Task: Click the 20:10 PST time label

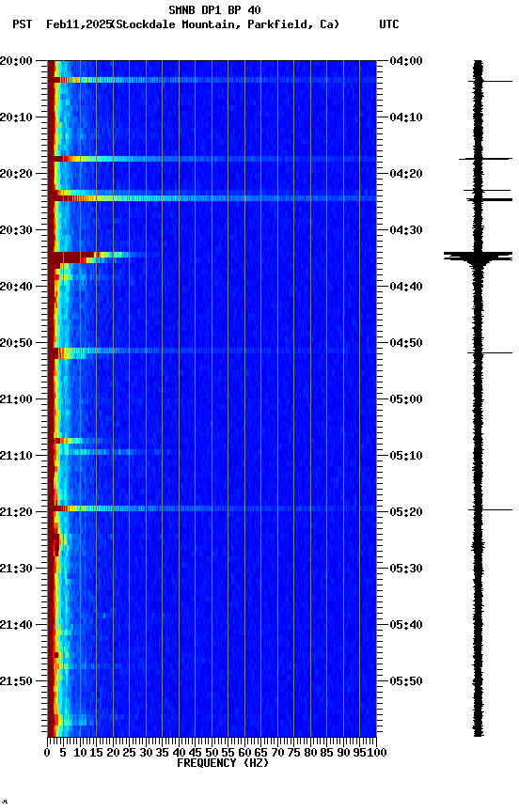Action: pyautogui.click(x=16, y=117)
